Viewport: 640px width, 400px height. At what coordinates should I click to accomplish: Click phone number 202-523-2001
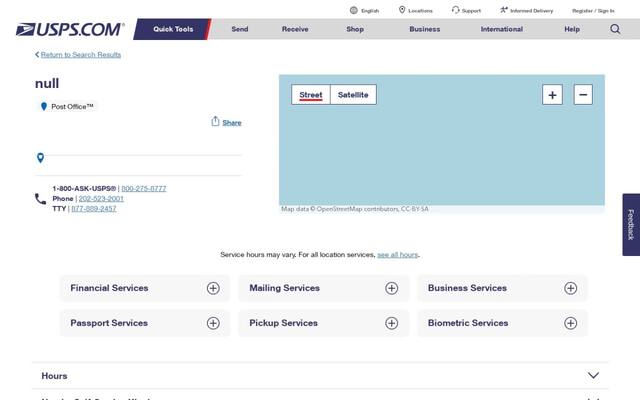coord(101,199)
